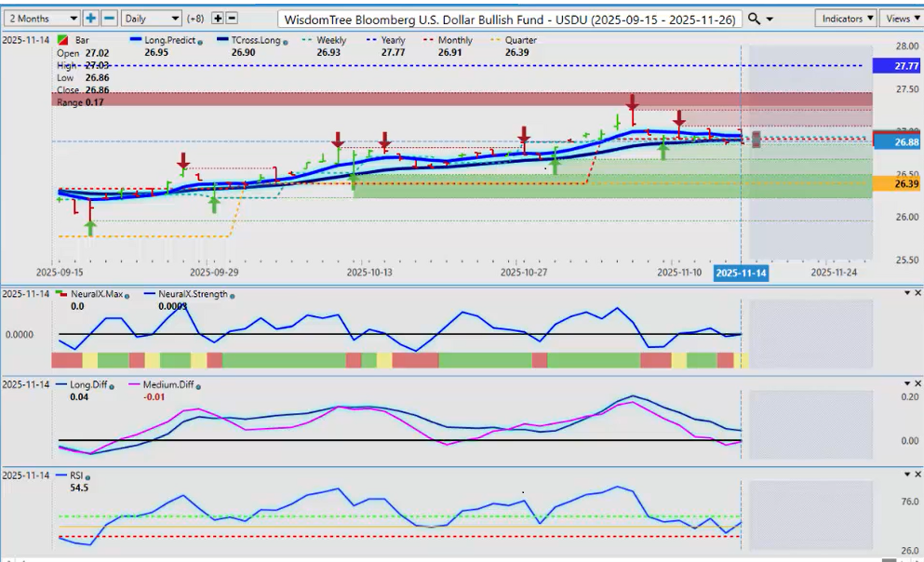Click the yearly 27.77 price label
Image resolution: width=924 pixels, height=562 pixels.
point(896,66)
